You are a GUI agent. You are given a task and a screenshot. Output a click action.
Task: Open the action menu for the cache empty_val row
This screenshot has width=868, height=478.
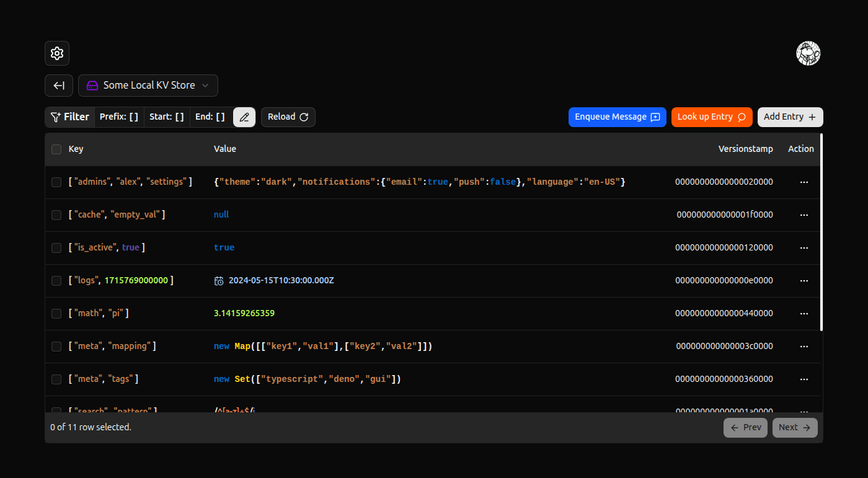[804, 215]
